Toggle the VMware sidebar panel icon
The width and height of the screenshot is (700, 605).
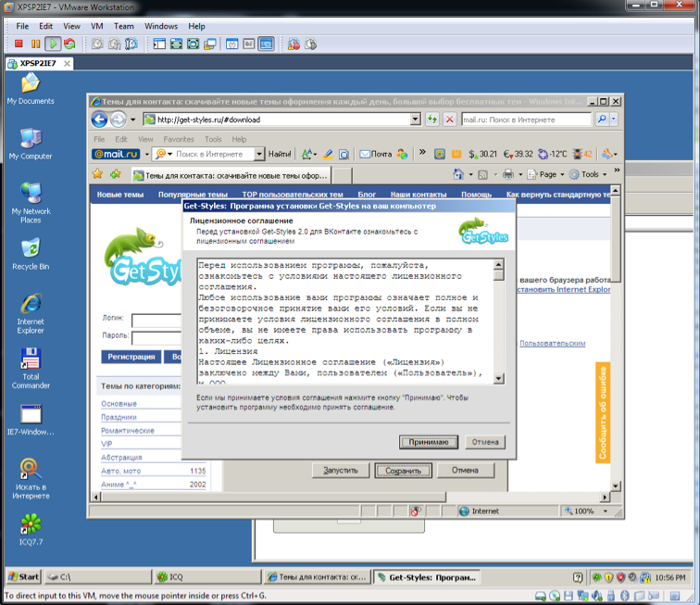click(x=159, y=44)
